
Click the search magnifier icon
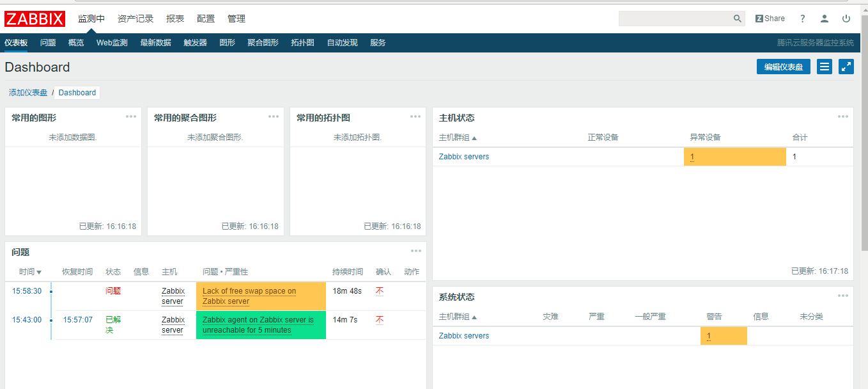(x=737, y=19)
